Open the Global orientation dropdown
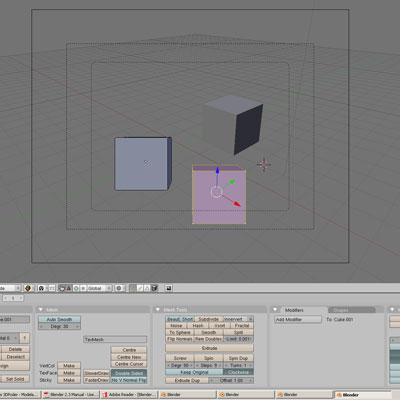Image resolution: width=400 pixels, height=400 pixels. [99, 288]
